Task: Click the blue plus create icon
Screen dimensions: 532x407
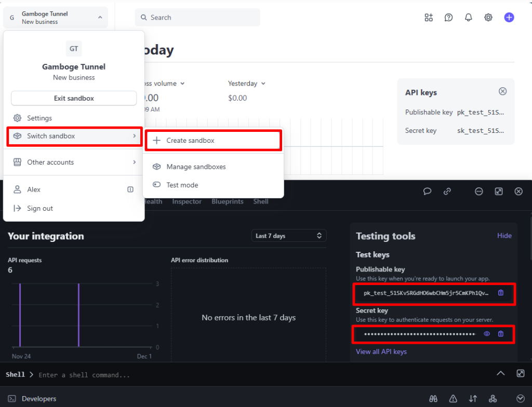Action: (509, 17)
